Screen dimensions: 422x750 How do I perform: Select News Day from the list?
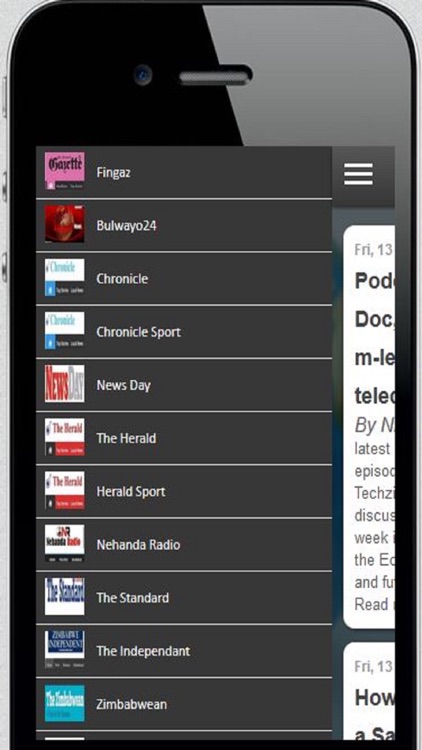coord(184,385)
